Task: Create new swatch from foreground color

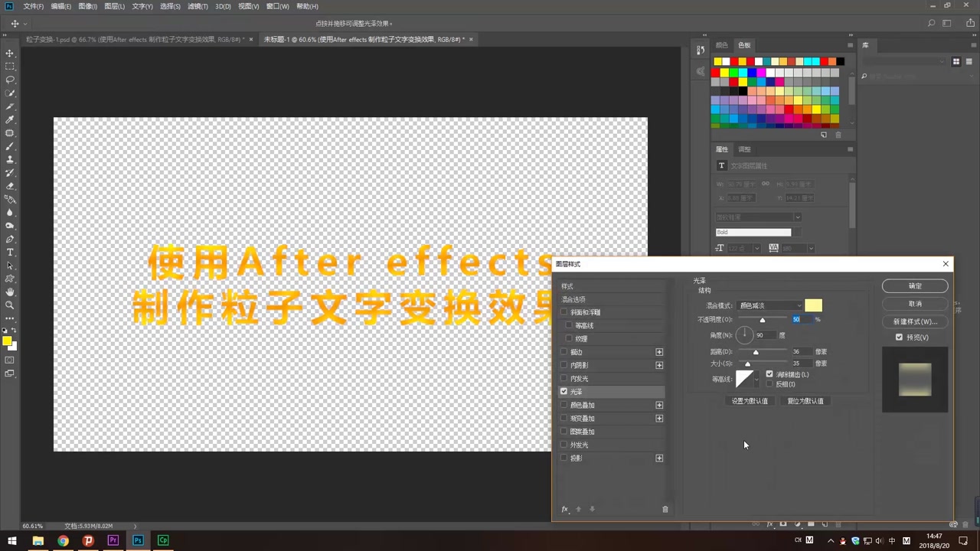Action: point(824,135)
